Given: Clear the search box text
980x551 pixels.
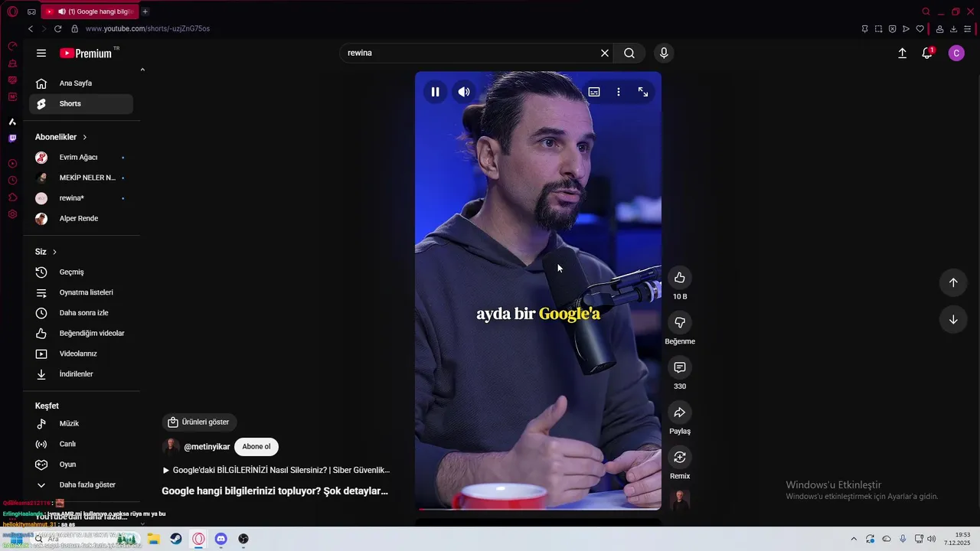Looking at the screenshot, I should click(605, 53).
